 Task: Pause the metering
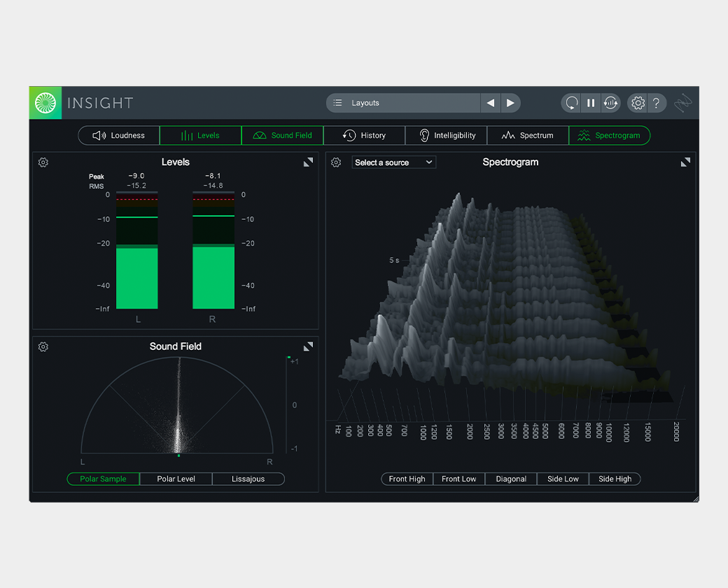[591, 103]
